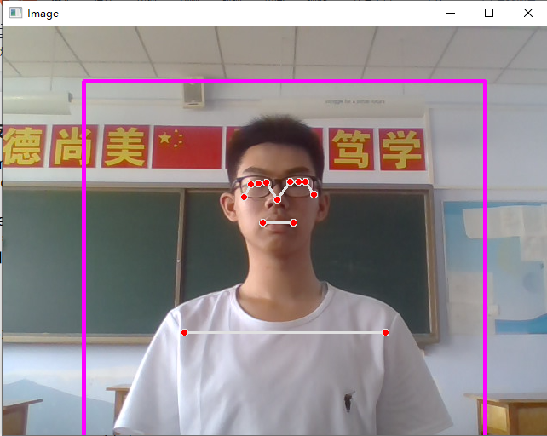Click the 学 character poster
Image resolution: width=547 pixels, height=436 pixels.
(402, 149)
